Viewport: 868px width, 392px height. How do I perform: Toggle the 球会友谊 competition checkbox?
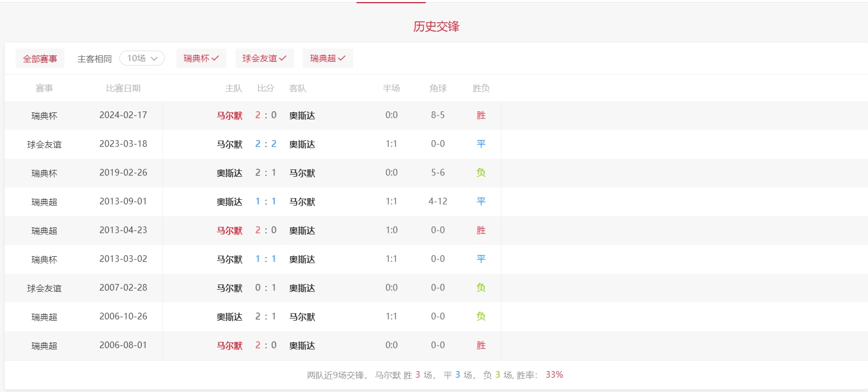[x=264, y=58]
